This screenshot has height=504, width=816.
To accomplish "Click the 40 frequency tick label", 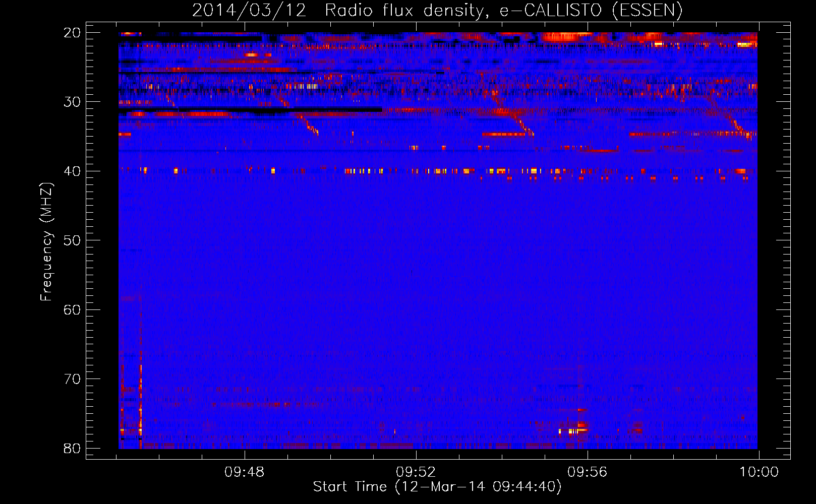I will [x=72, y=171].
